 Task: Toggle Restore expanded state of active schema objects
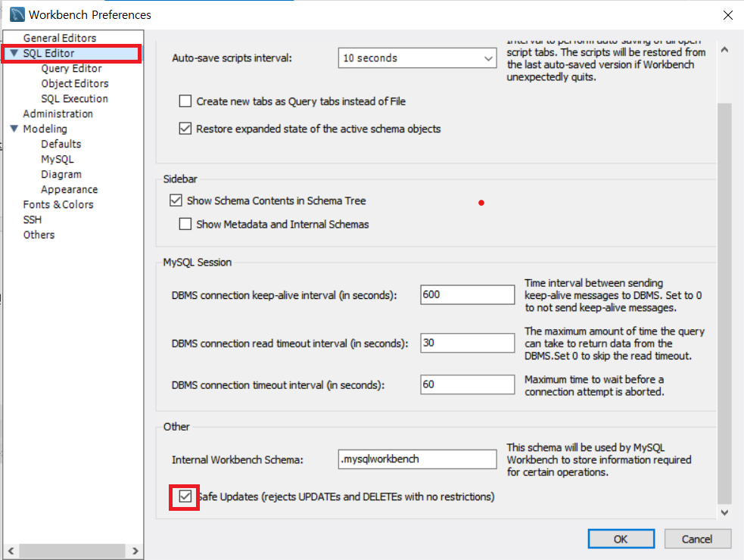(x=185, y=129)
